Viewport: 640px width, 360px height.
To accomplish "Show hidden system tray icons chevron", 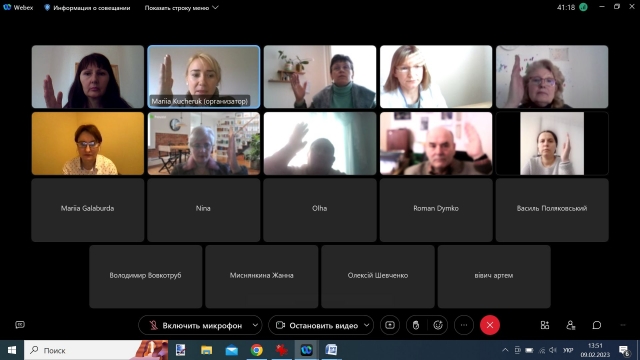I will click(505, 350).
